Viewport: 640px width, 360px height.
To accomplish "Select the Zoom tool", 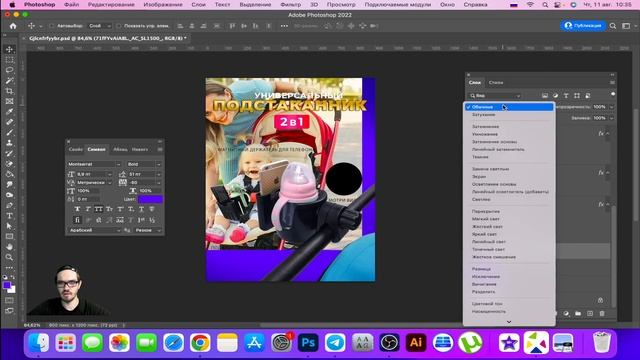I will tap(9, 257).
